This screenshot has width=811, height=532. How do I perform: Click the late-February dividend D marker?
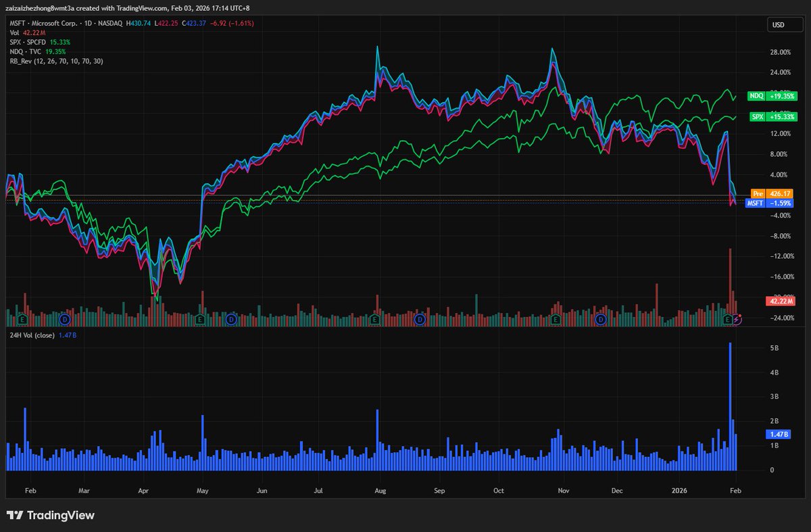(65, 318)
